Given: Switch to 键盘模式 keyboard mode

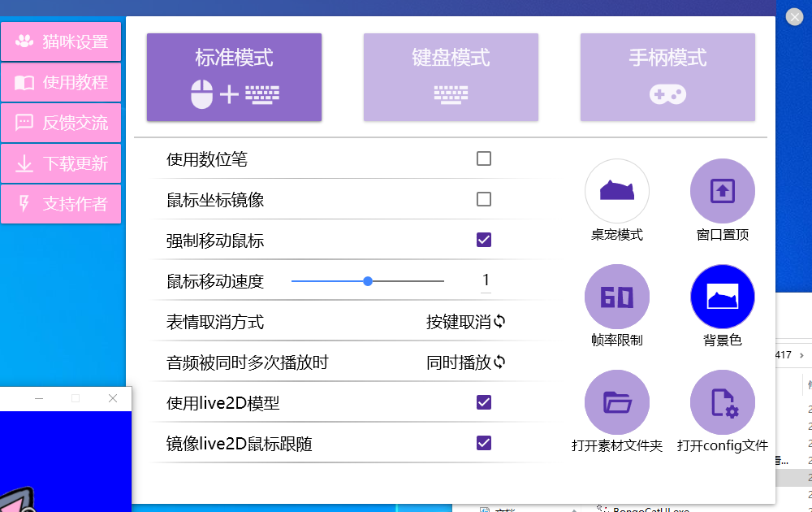Looking at the screenshot, I should (451, 77).
